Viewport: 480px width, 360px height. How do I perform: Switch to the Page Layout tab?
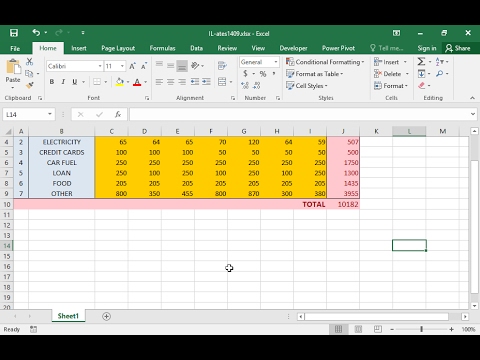[x=118, y=48]
